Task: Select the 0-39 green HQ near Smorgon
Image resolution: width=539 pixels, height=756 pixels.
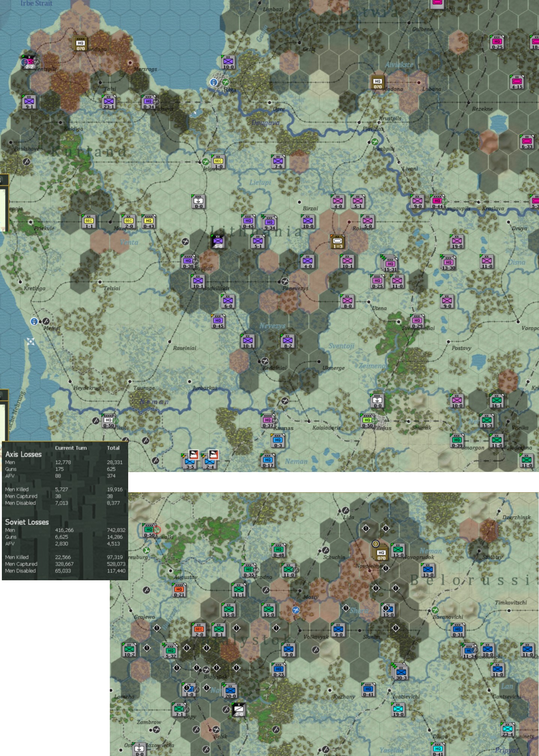Action: [x=457, y=441]
